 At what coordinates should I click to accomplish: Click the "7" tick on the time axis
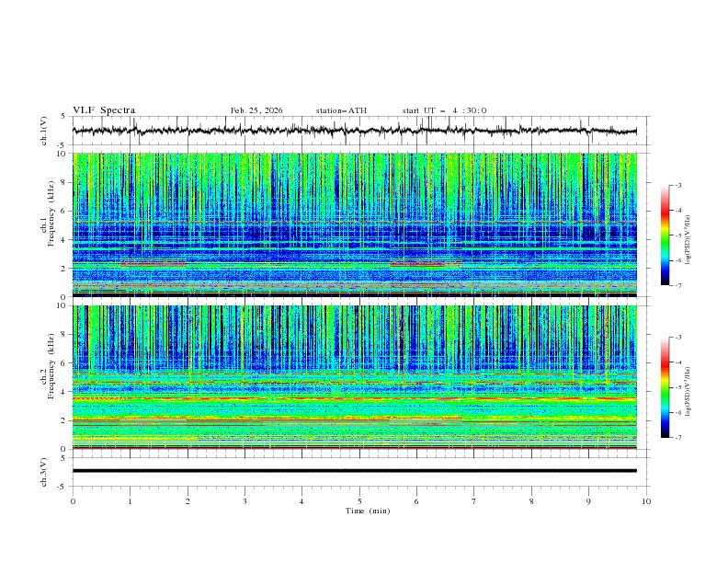pyautogui.click(x=474, y=501)
